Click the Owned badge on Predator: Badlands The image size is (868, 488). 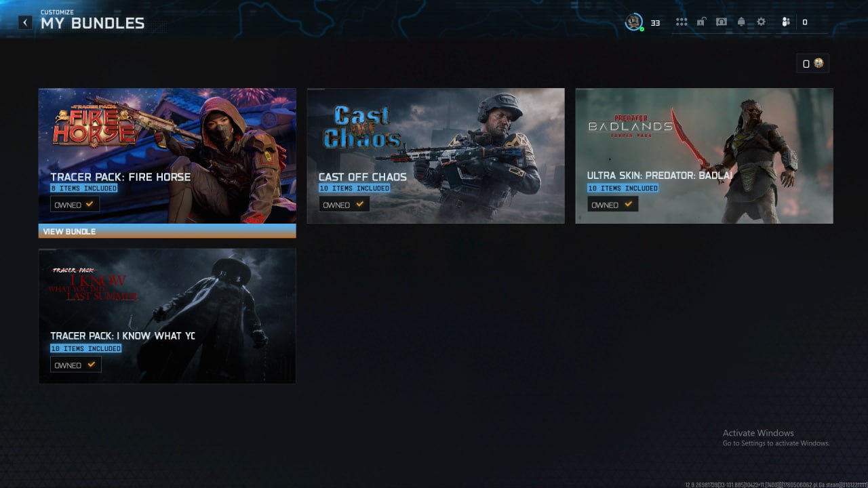tap(612, 205)
